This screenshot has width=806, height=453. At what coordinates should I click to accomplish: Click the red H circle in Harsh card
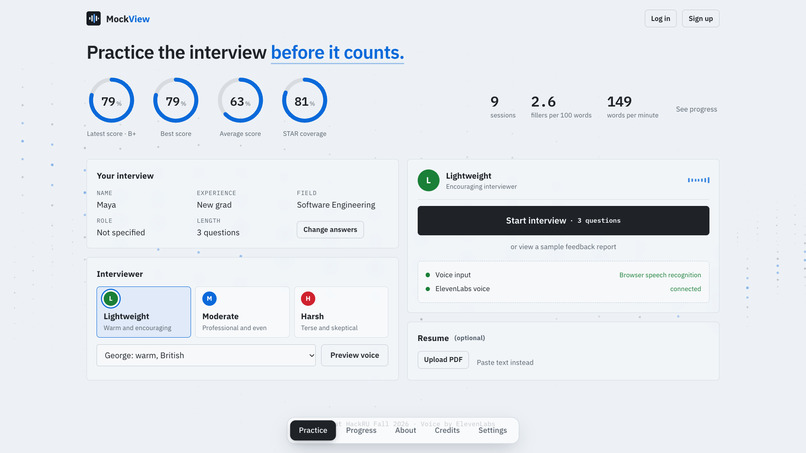308,298
